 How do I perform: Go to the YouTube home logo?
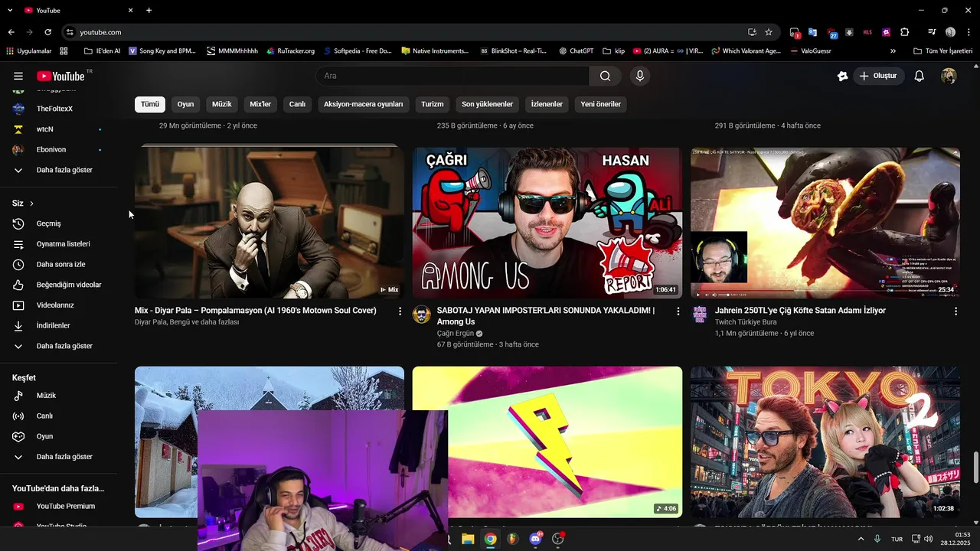60,76
